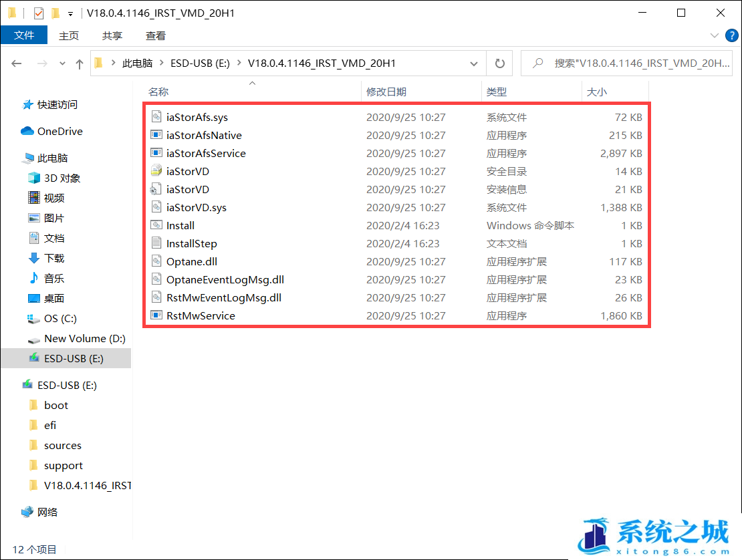Click the iaStorVD setup information icon
The height and width of the screenshot is (560, 742).
point(156,189)
